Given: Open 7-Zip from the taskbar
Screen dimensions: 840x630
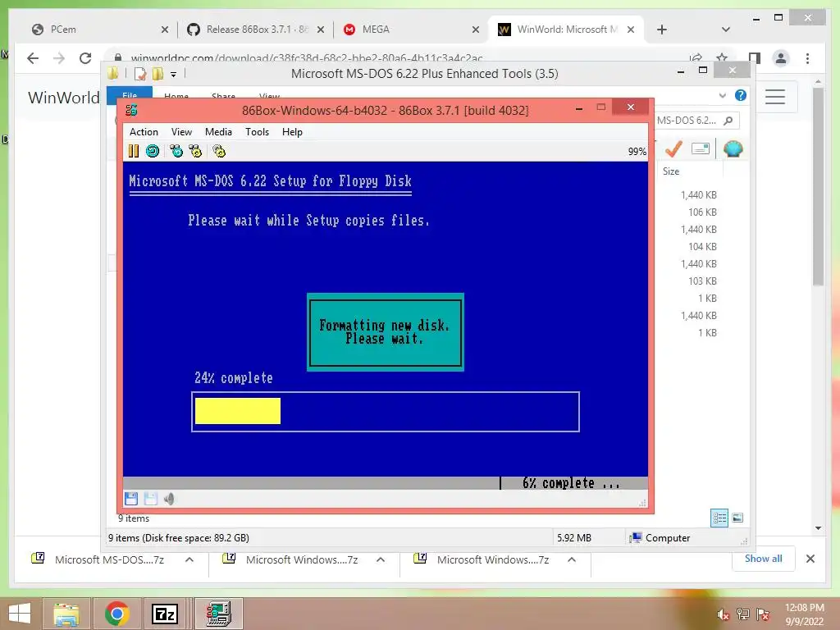Looking at the screenshot, I should [164, 614].
